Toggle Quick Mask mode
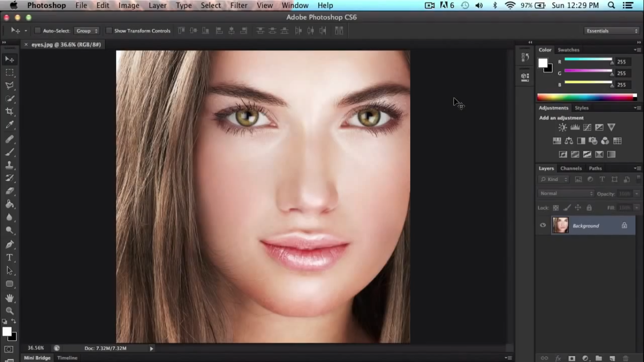The height and width of the screenshot is (362, 644). (9, 349)
